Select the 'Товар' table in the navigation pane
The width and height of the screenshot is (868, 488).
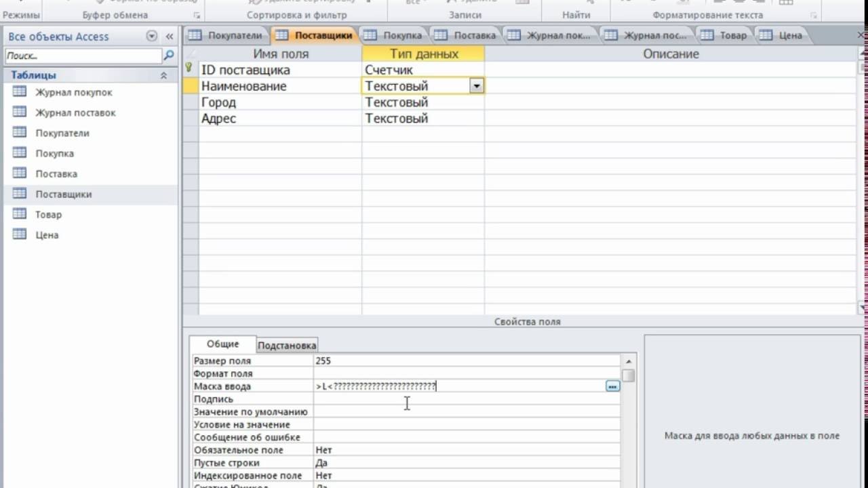(x=48, y=214)
